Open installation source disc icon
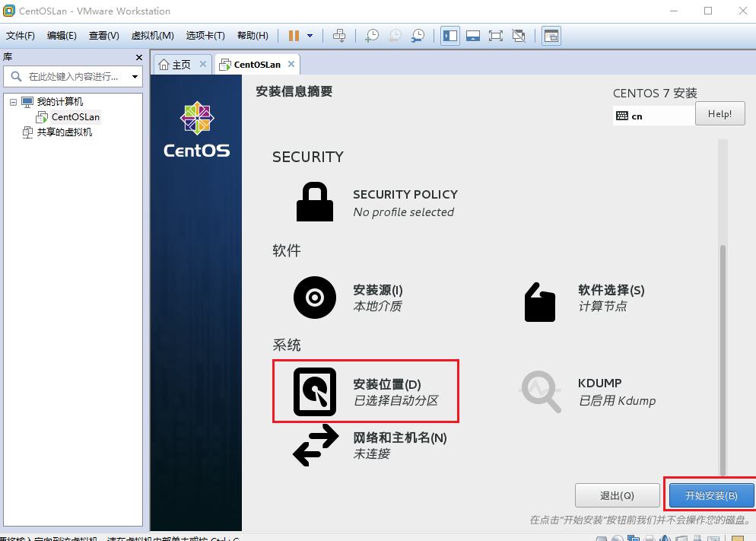The width and height of the screenshot is (756, 541). point(315,298)
